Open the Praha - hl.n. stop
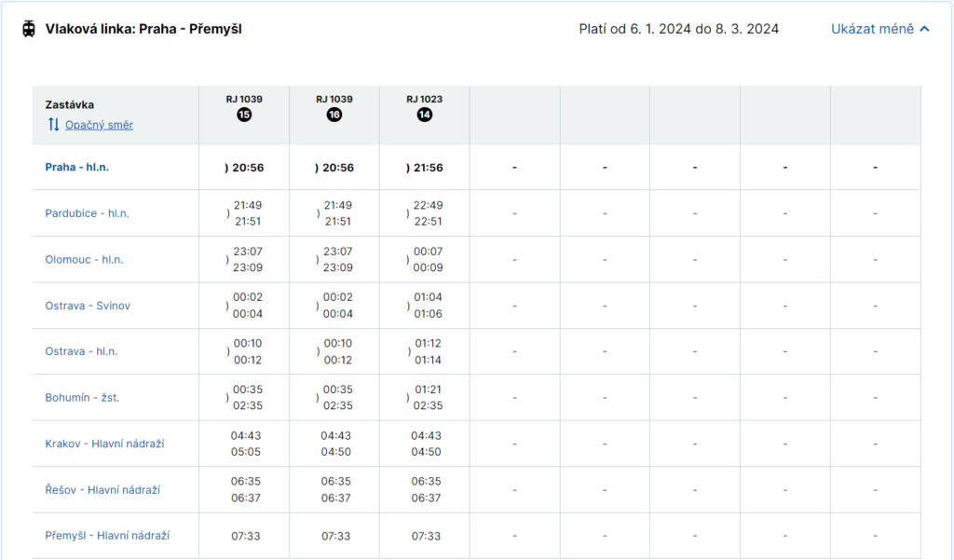This screenshot has width=954, height=560. pyautogui.click(x=84, y=168)
